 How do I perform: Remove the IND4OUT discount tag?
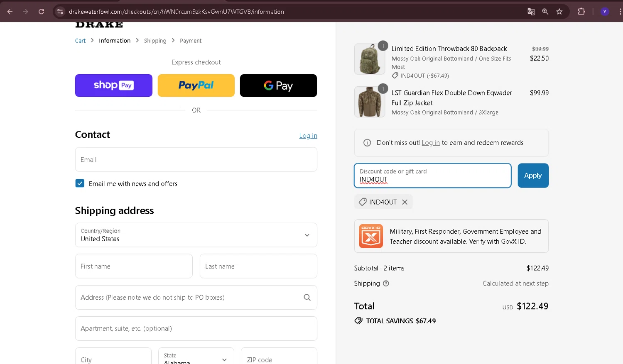click(405, 202)
